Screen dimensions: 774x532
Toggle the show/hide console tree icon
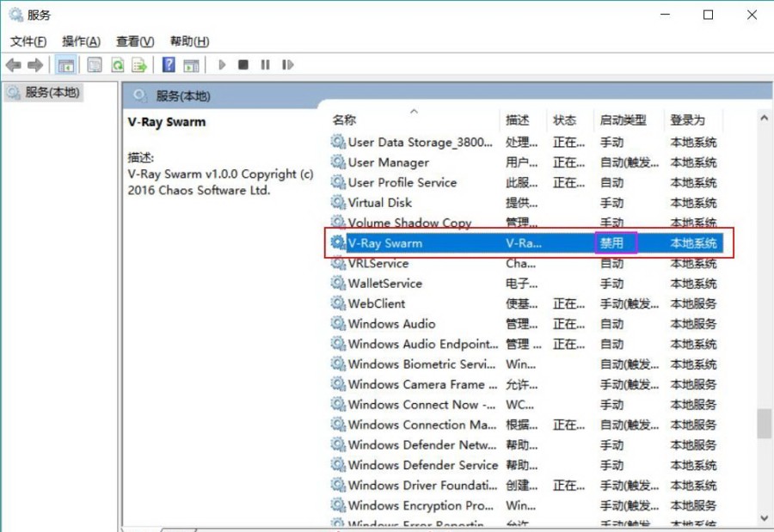click(65, 64)
